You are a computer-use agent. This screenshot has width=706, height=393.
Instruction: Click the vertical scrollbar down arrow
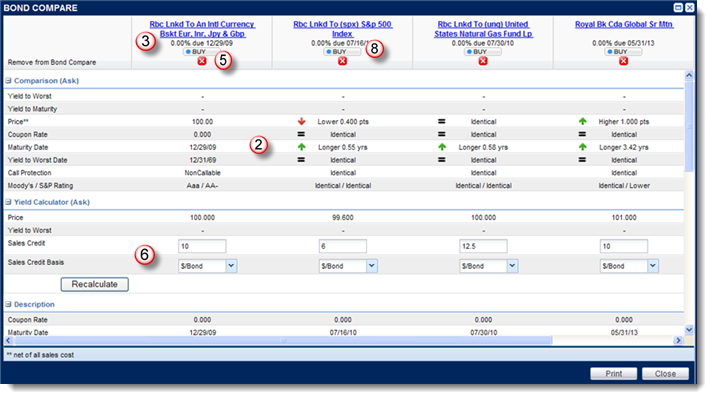pyautogui.click(x=689, y=330)
